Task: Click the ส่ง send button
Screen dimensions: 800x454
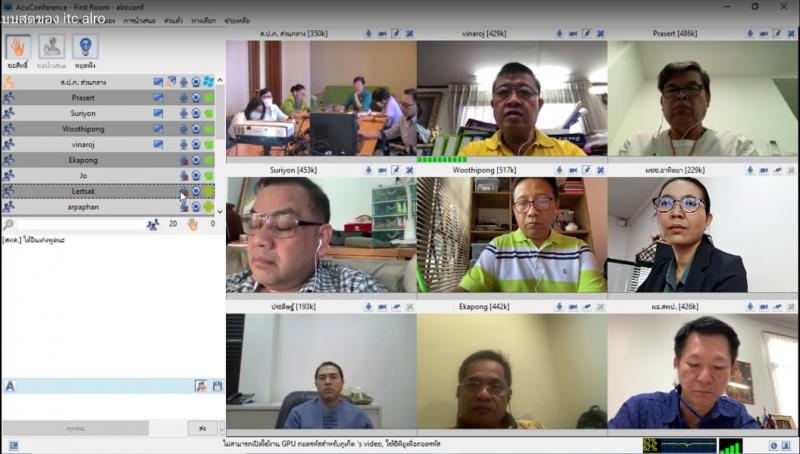Action: tap(203, 428)
